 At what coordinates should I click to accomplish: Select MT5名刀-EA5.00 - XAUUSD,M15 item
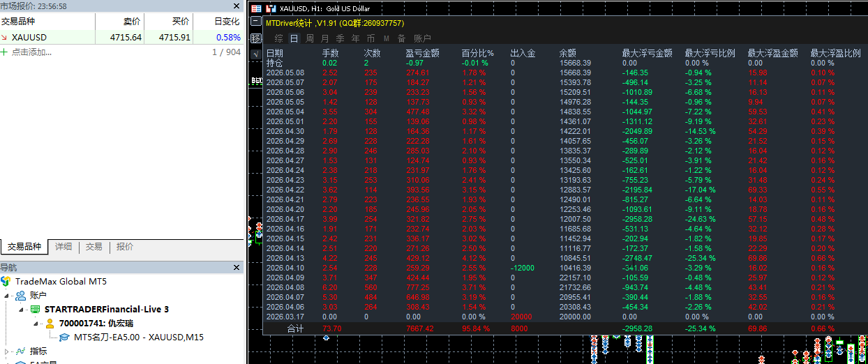click(139, 338)
